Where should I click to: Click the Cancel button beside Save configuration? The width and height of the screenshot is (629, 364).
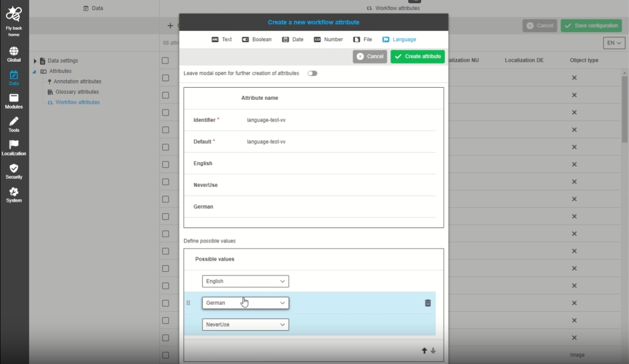coord(540,26)
